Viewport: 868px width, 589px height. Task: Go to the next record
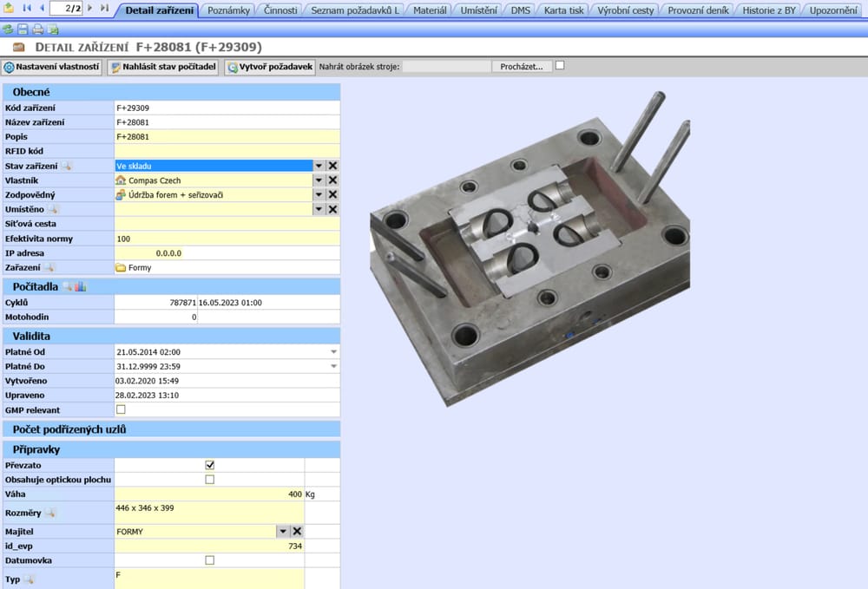point(90,8)
